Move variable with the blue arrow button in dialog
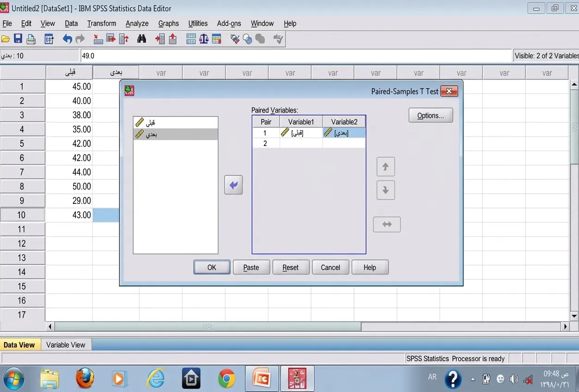 tap(233, 185)
